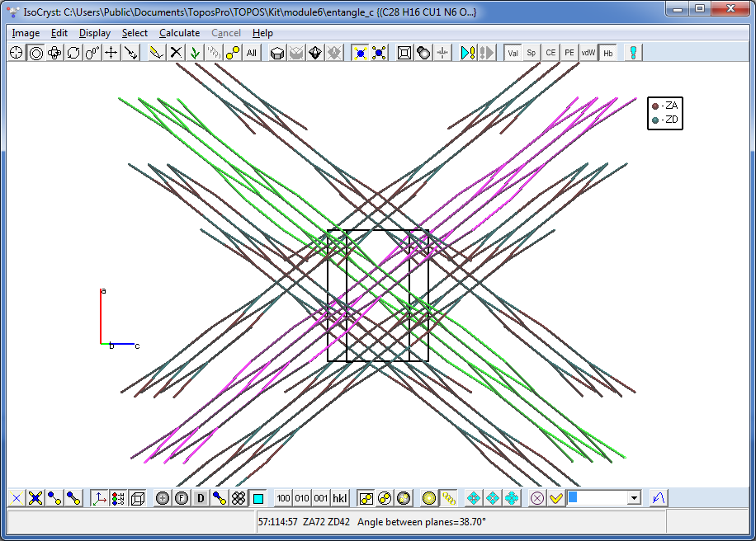Toggle the Hb hydrogen bonds button
756x541 pixels.
click(x=608, y=53)
